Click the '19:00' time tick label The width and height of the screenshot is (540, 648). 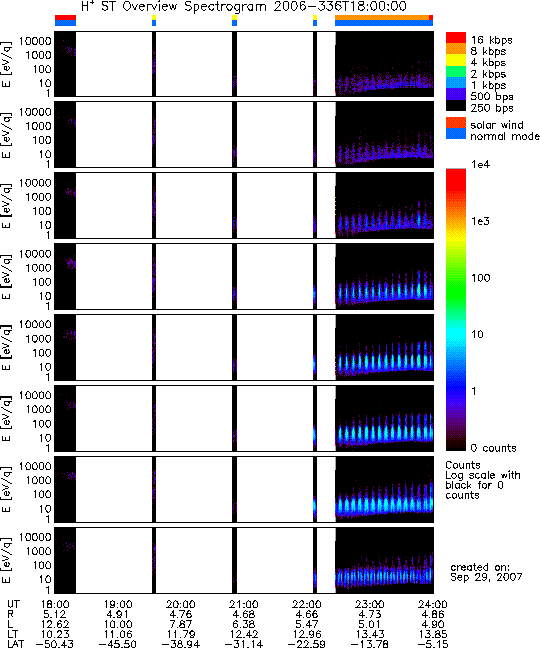tap(118, 604)
